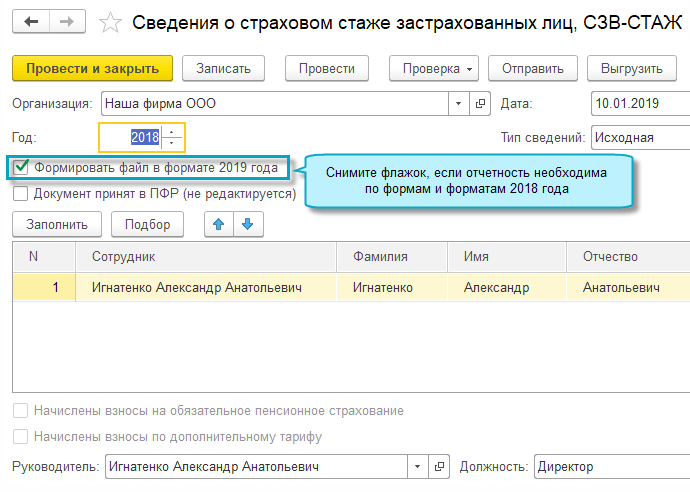This screenshot has height=492, width=690.
Task: Click the forward navigation arrow
Action: 67,21
